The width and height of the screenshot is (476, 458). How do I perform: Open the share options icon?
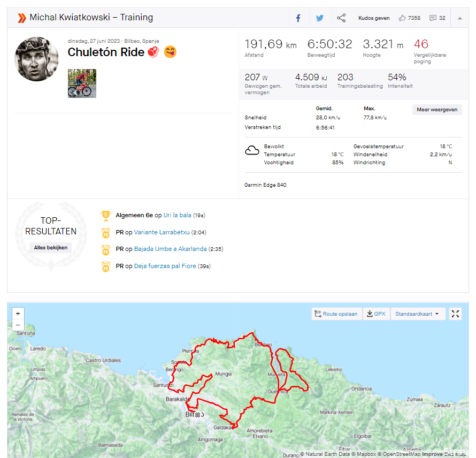click(341, 18)
